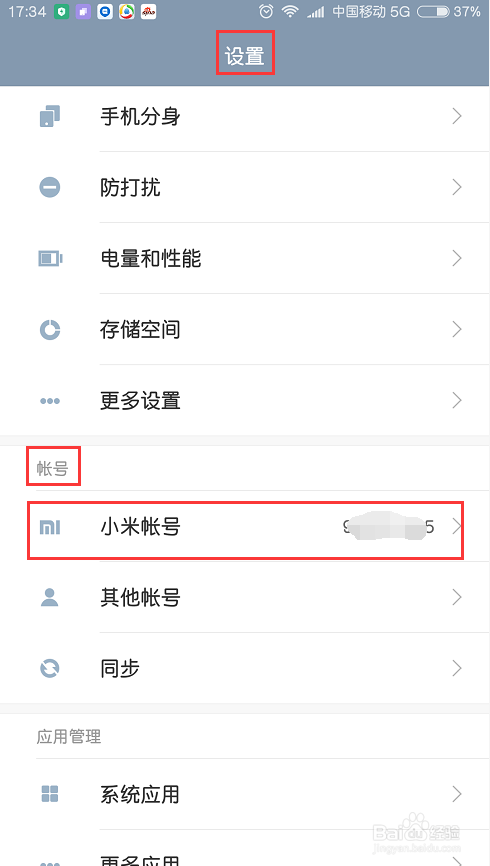Select the 同步 sync entry

245,668
